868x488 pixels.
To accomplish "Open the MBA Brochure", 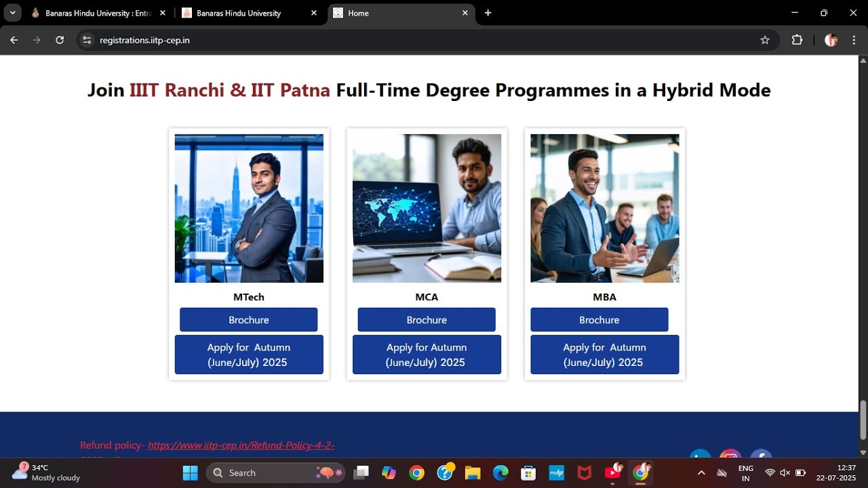I will coord(599,320).
